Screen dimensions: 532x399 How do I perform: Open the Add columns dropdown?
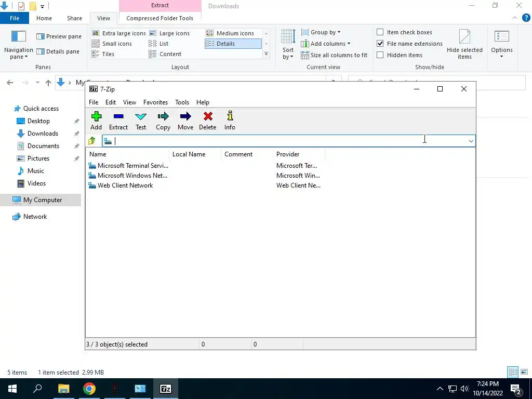click(325, 44)
